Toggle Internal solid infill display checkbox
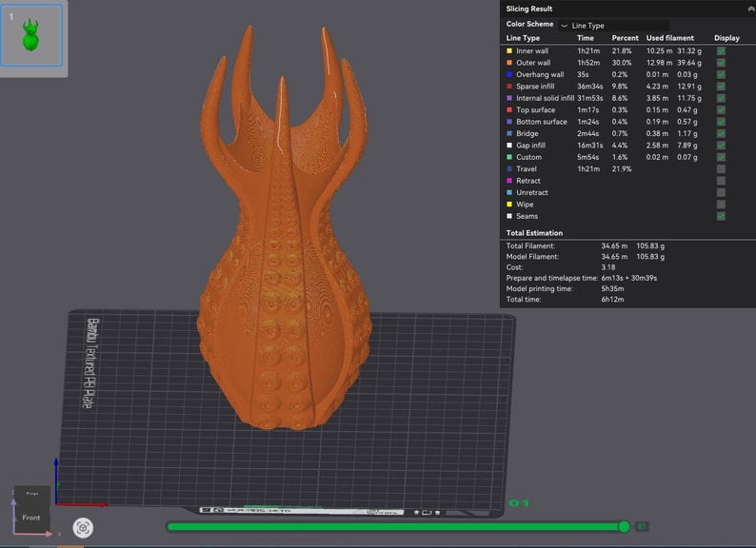 point(721,98)
